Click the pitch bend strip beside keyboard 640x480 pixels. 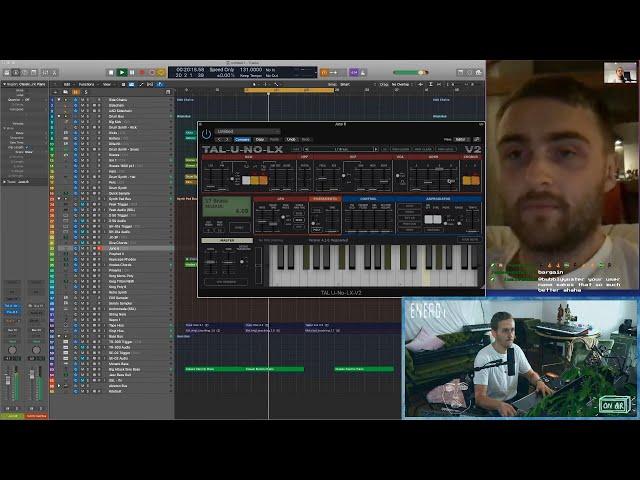(258, 266)
